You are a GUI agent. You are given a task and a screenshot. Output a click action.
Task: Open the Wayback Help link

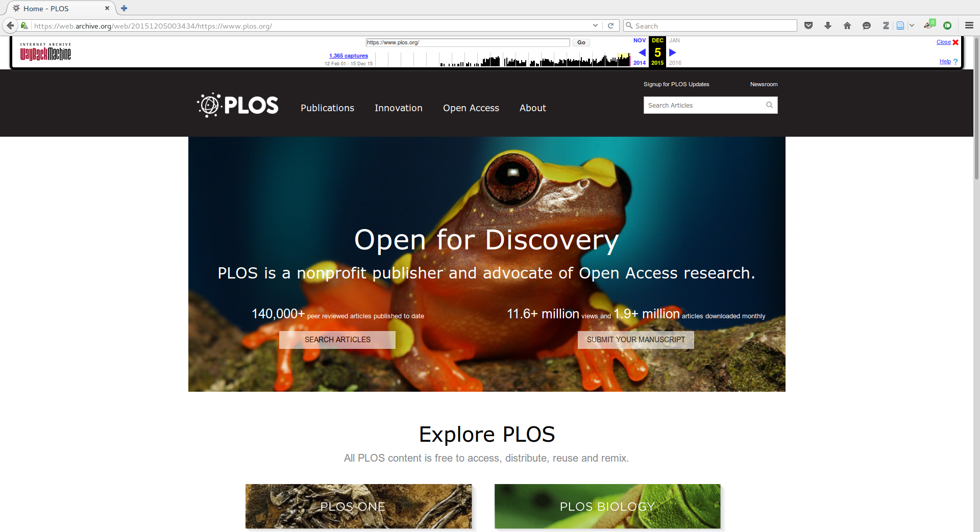(945, 61)
